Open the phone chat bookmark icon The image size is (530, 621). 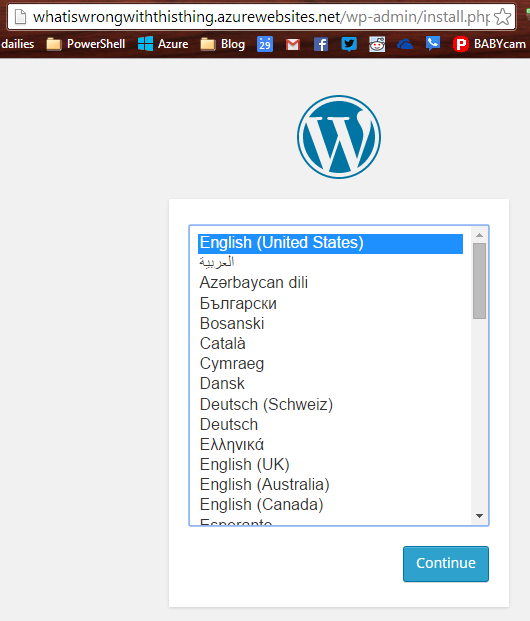tap(433, 43)
